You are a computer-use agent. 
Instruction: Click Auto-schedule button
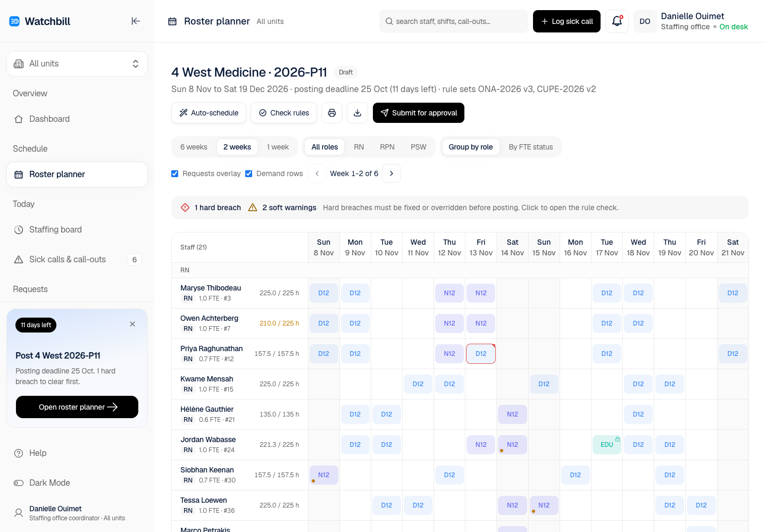pos(209,113)
